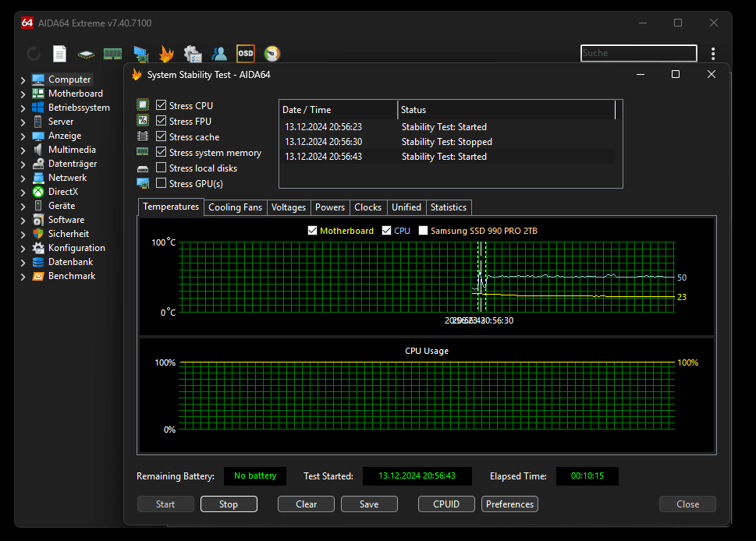756x541 pixels.
Task: Click the user/person toolbar icon
Action: (x=219, y=54)
